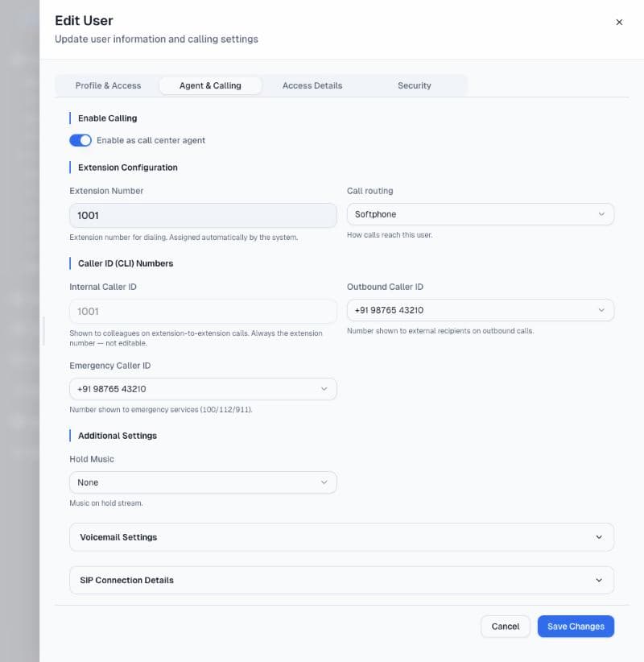Open the Outbound Caller ID dropdown

(481, 310)
